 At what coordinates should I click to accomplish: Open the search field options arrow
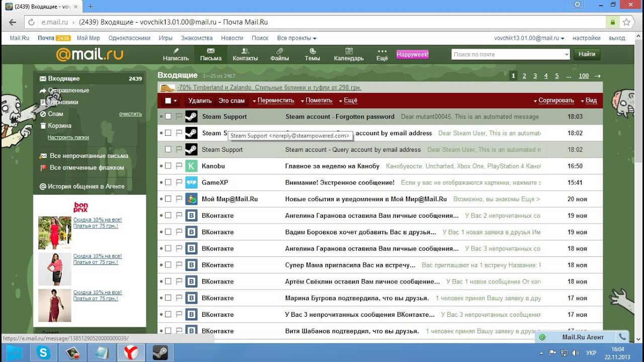point(567,54)
